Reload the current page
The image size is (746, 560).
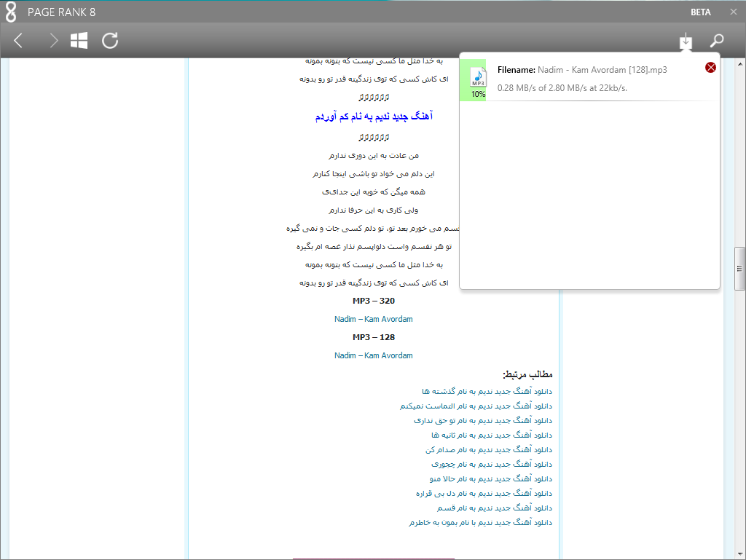[x=110, y=41]
